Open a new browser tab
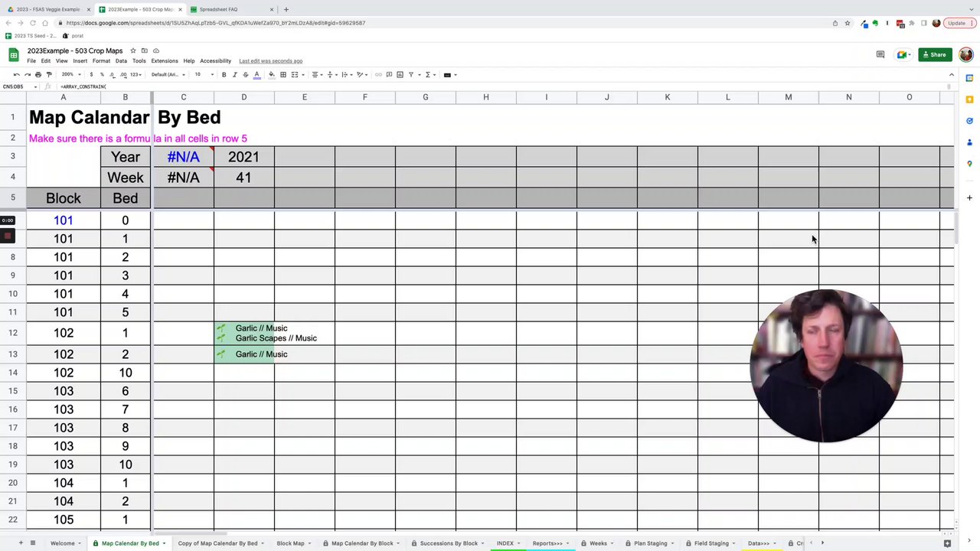 coord(286,9)
